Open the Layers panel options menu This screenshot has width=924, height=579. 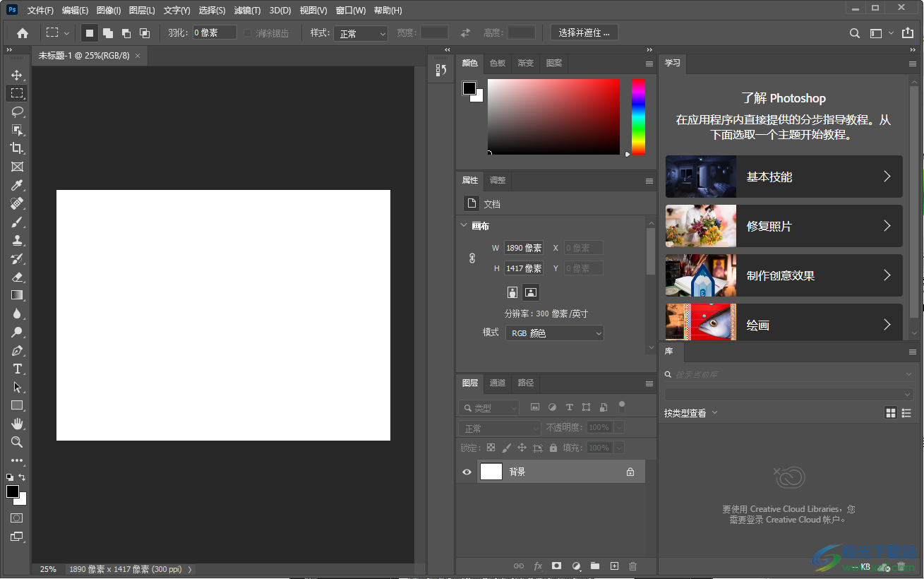[649, 383]
